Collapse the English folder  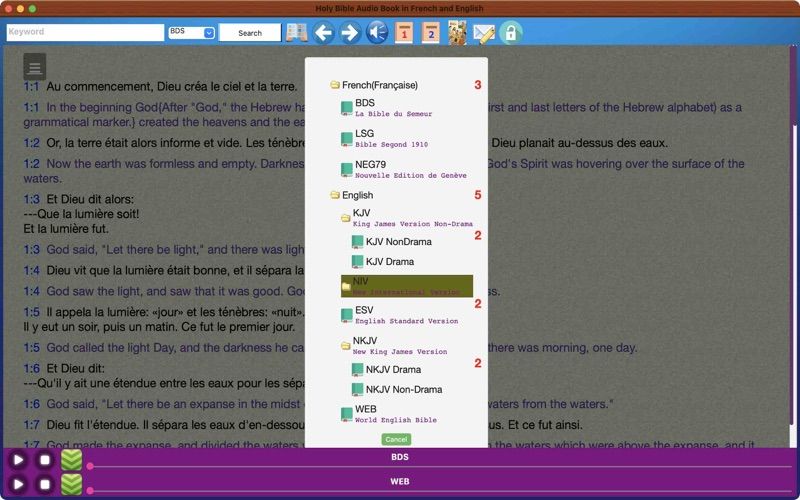coord(335,195)
